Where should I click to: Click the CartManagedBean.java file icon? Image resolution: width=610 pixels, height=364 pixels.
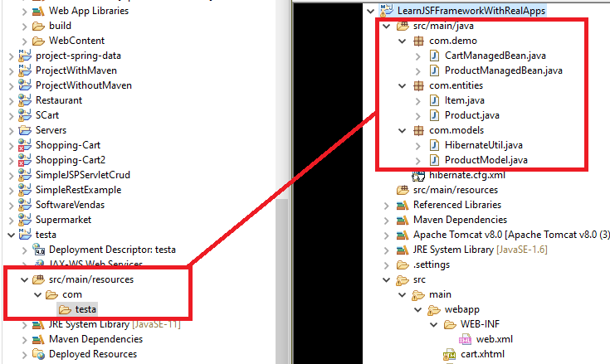(434, 56)
